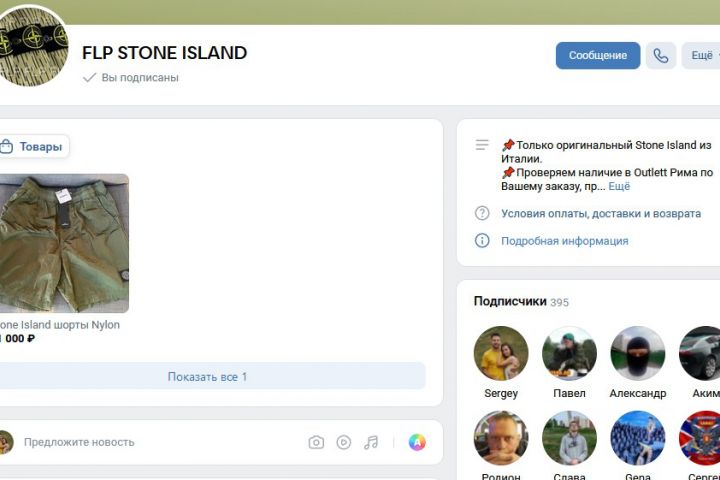Start a call with the phone icon
Image resolution: width=720 pixels, height=480 pixels.
click(x=660, y=56)
